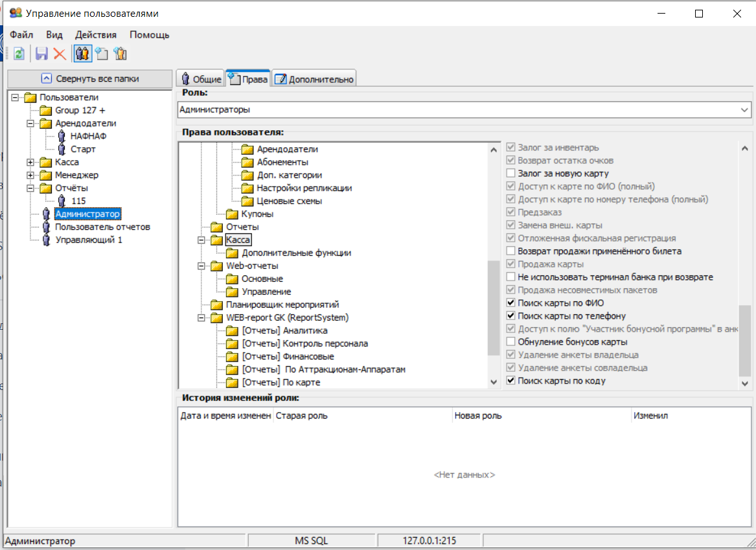This screenshot has height=550, width=756.
Task: Expand the Касса folder in users tree
Action: tap(30, 163)
